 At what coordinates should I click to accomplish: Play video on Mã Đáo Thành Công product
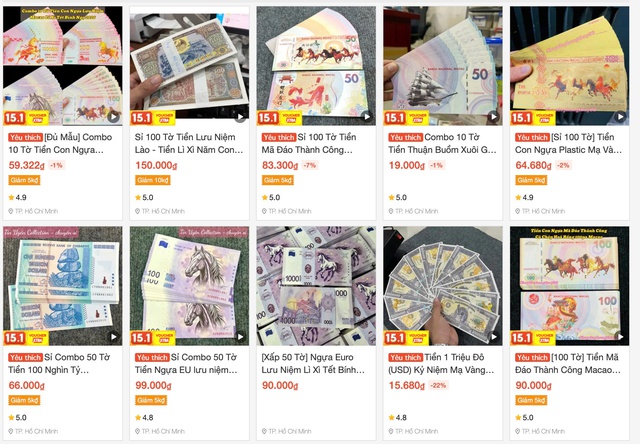click(367, 117)
